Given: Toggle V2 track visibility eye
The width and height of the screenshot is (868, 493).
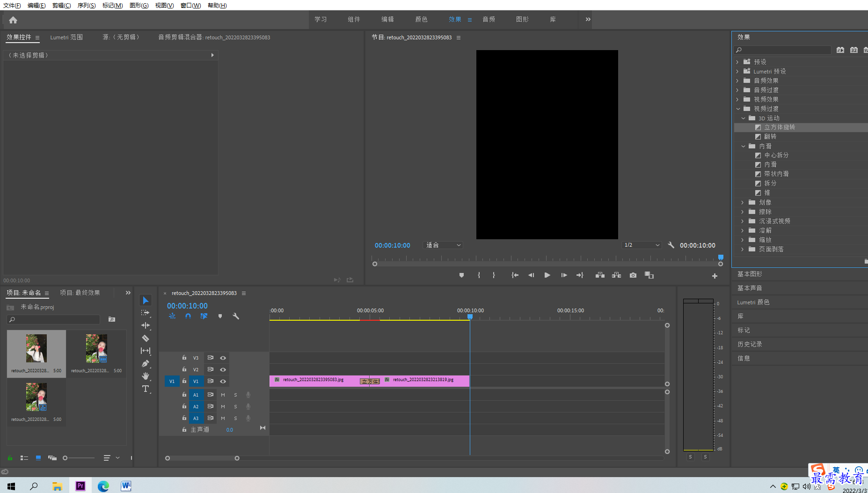Looking at the screenshot, I should (223, 369).
